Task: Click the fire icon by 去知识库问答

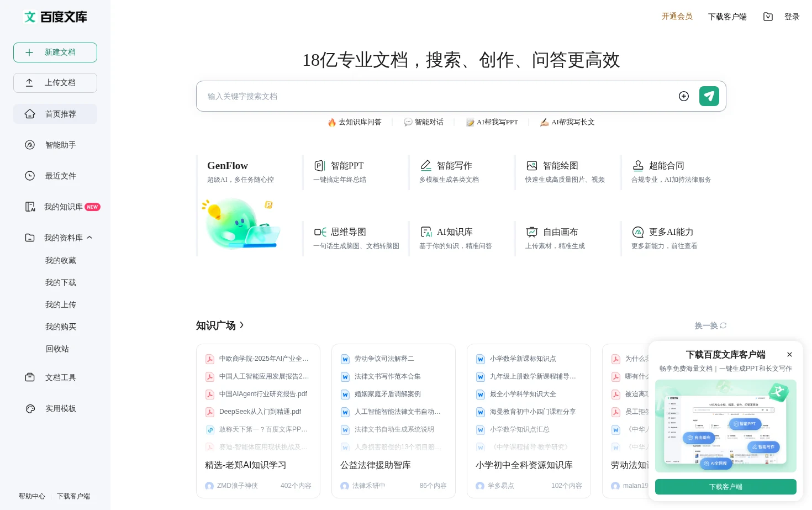Action: [331, 122]
